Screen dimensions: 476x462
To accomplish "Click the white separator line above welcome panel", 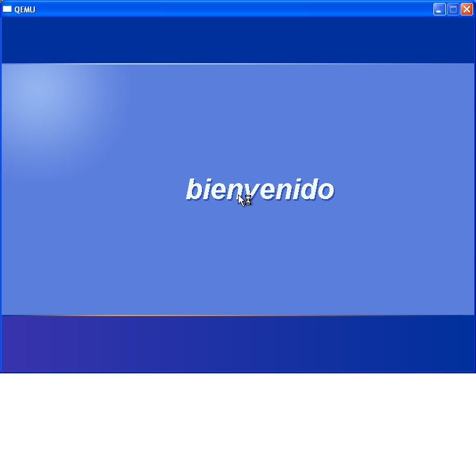I will click(236, 63).
